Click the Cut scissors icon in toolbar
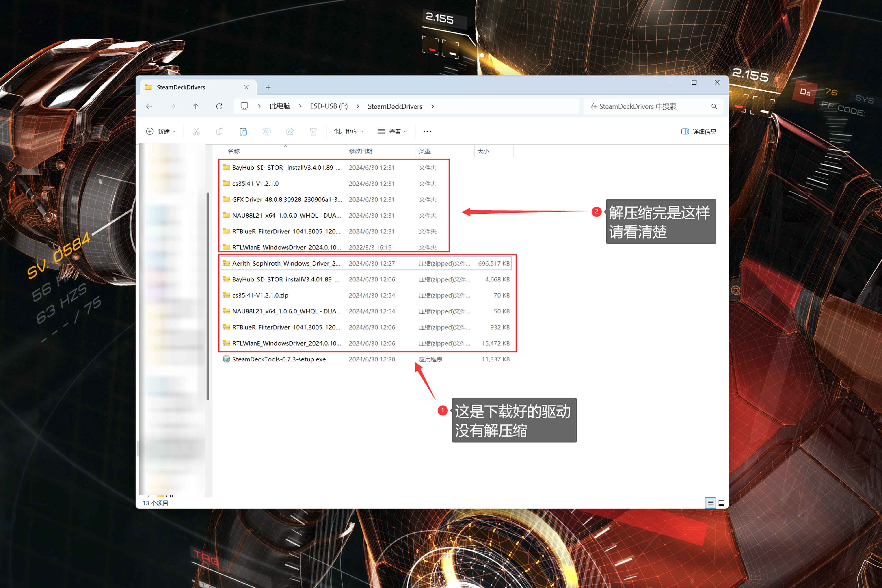 tap(196, 132)
